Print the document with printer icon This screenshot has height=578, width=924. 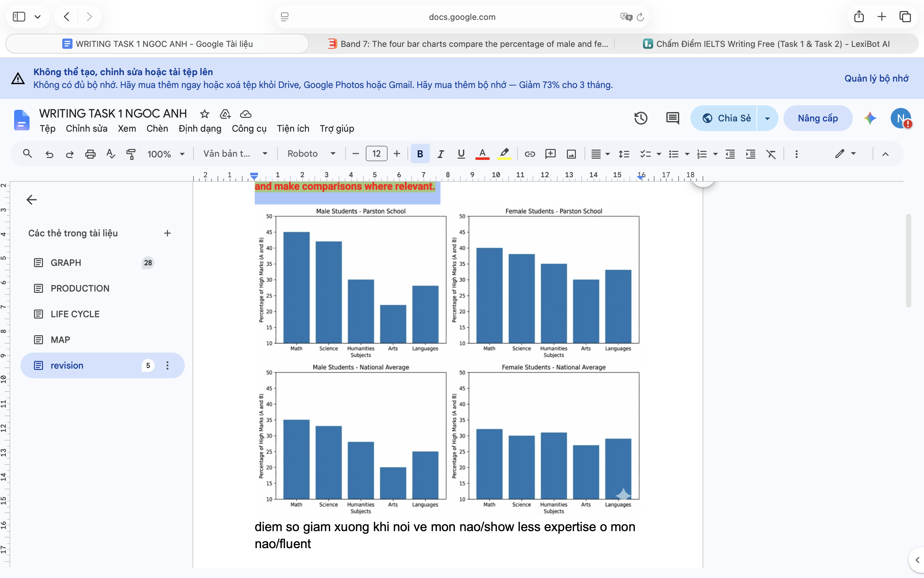click(90, 154)
